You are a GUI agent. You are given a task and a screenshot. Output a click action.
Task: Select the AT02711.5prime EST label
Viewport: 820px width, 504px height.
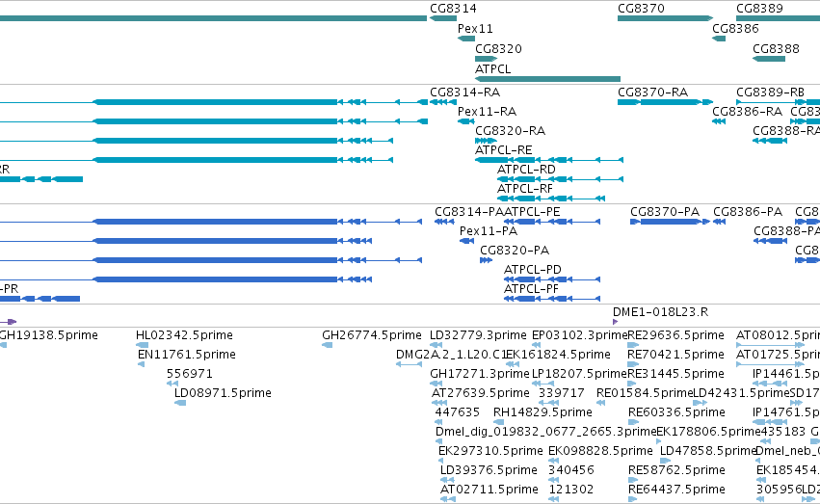tap(489, 490)
